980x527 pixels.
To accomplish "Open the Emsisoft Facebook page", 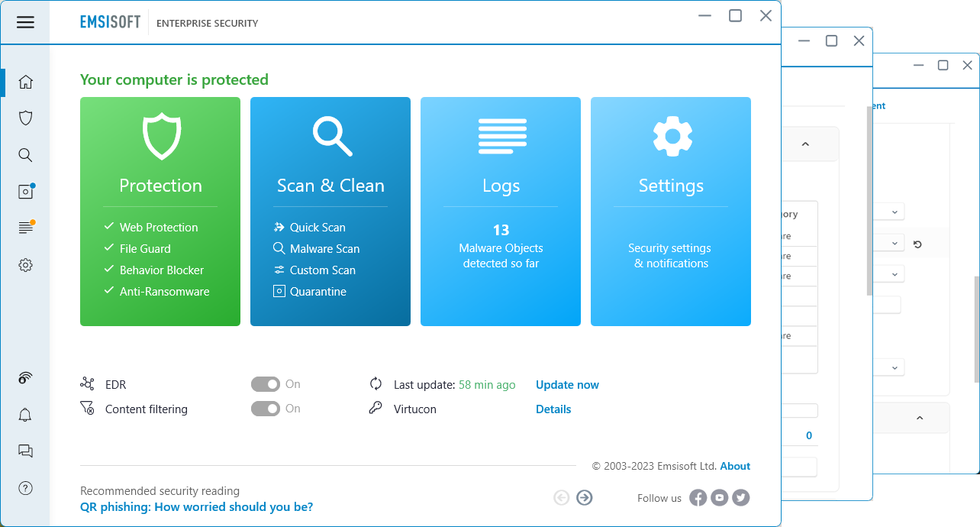I will (698, 498).
